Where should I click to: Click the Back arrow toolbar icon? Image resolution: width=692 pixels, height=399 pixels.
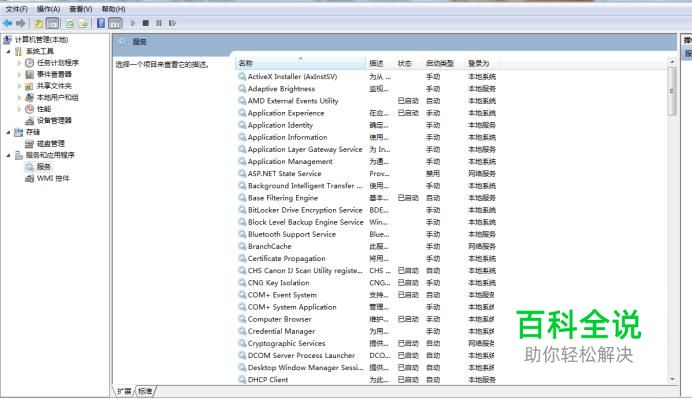click(7, 23)
